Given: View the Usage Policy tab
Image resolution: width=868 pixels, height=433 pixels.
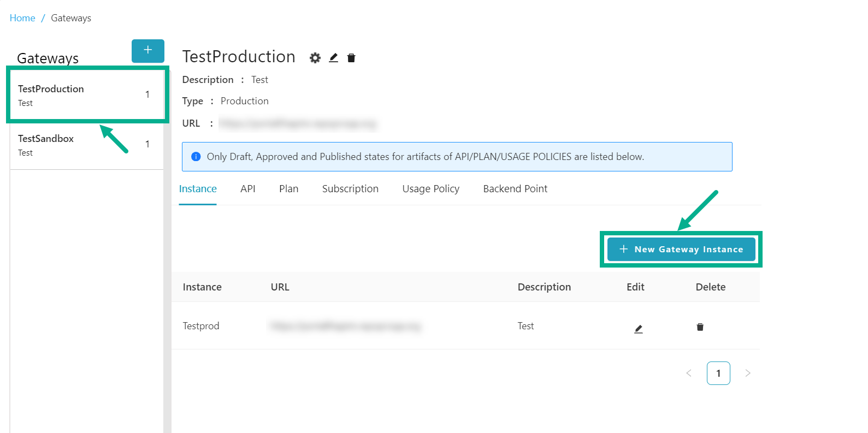Looking at the screenshot, I should coord(430,189).
